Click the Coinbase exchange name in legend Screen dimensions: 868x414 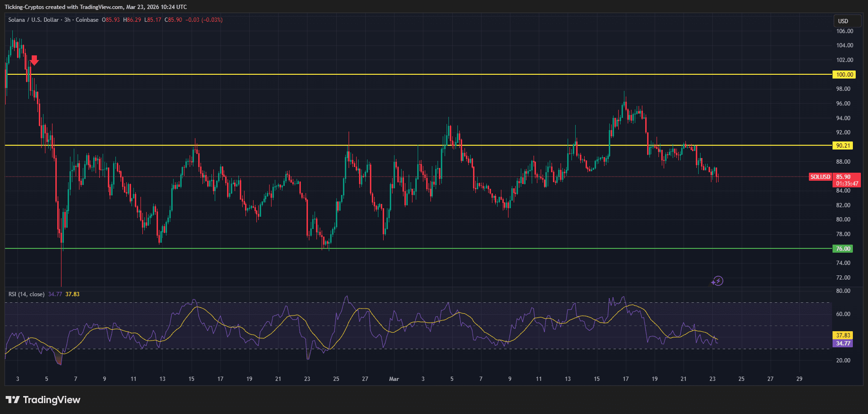87,20
